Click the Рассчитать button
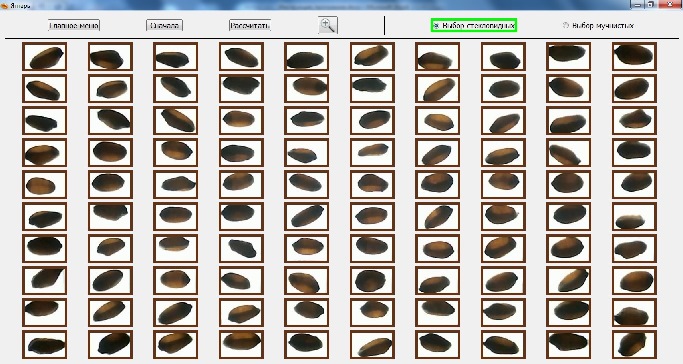 (x=250, y=25)
